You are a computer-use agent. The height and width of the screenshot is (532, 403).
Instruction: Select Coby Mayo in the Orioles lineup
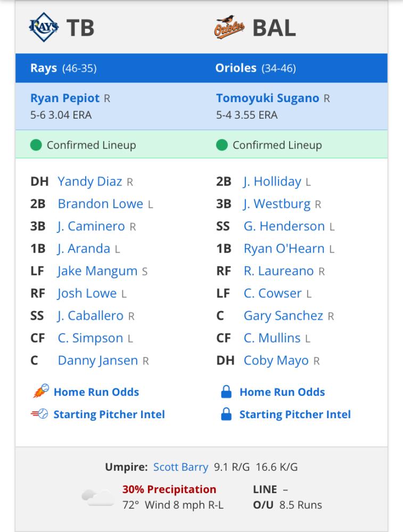pos(276,361)
